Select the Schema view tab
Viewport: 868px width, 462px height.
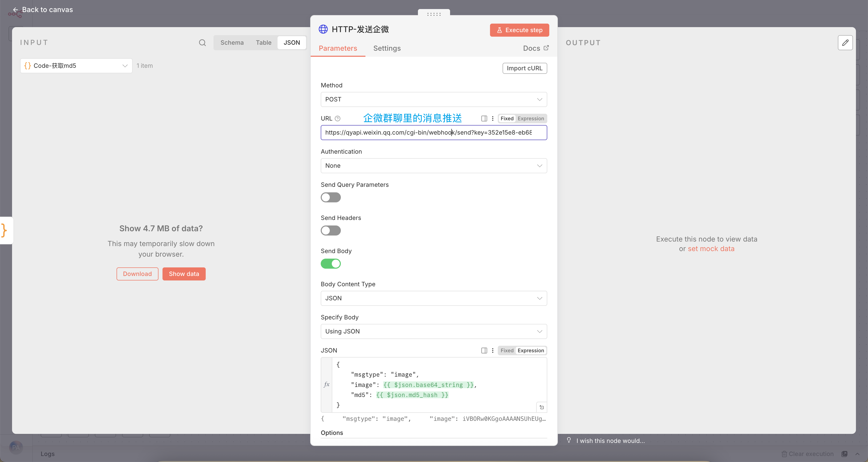[x=232, y=43]
